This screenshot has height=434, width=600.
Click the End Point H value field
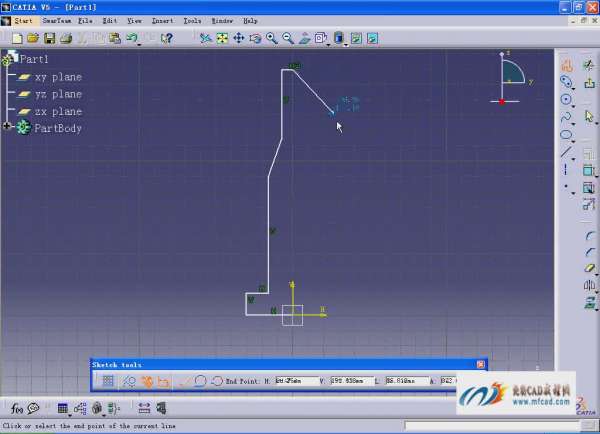293,381
